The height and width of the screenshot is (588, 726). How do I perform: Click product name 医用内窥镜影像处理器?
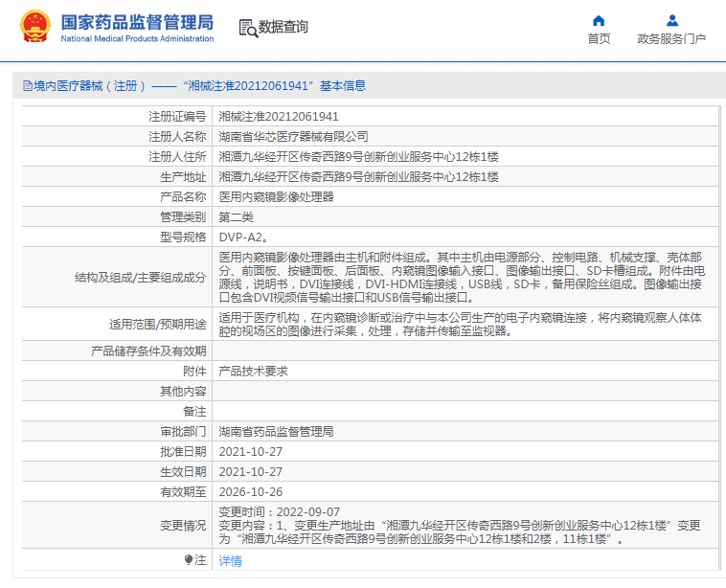click(276, 196)
